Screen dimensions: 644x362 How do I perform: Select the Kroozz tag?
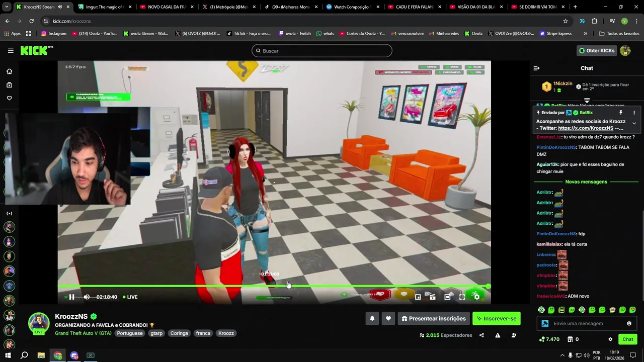[x=226, y=333]
